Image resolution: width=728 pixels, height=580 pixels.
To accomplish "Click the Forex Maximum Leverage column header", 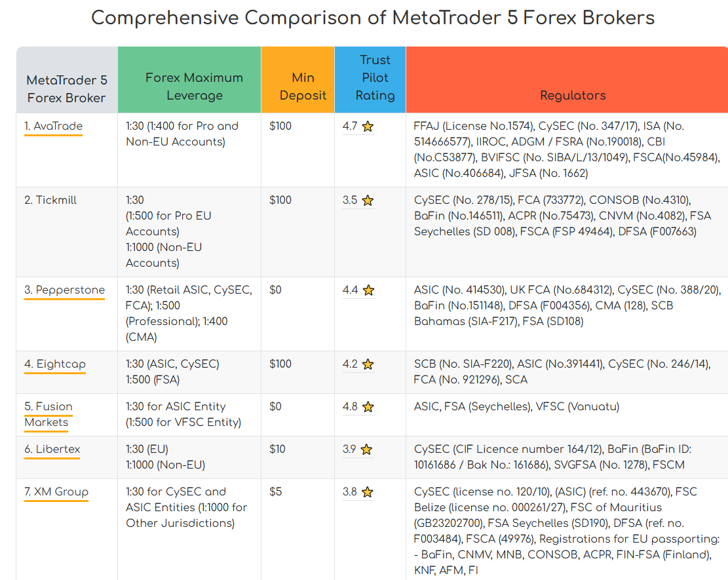I will tap(194, 87).
